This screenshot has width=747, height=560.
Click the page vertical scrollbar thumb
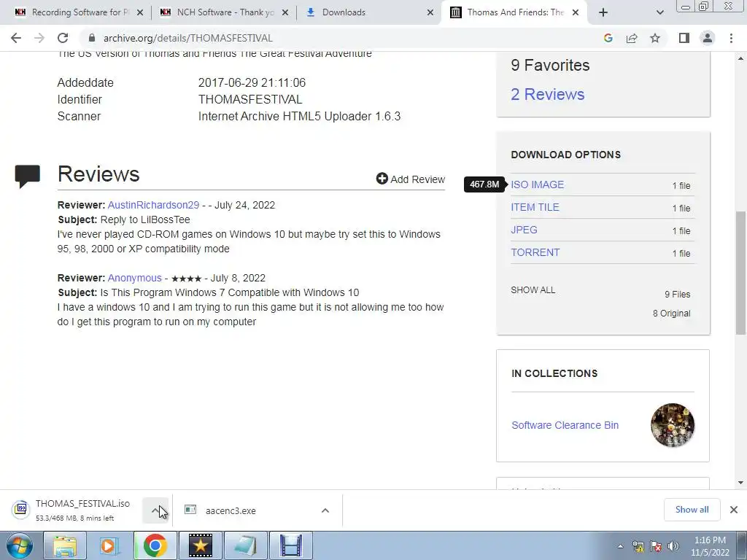pyautogui.click(x=741, y=273)
